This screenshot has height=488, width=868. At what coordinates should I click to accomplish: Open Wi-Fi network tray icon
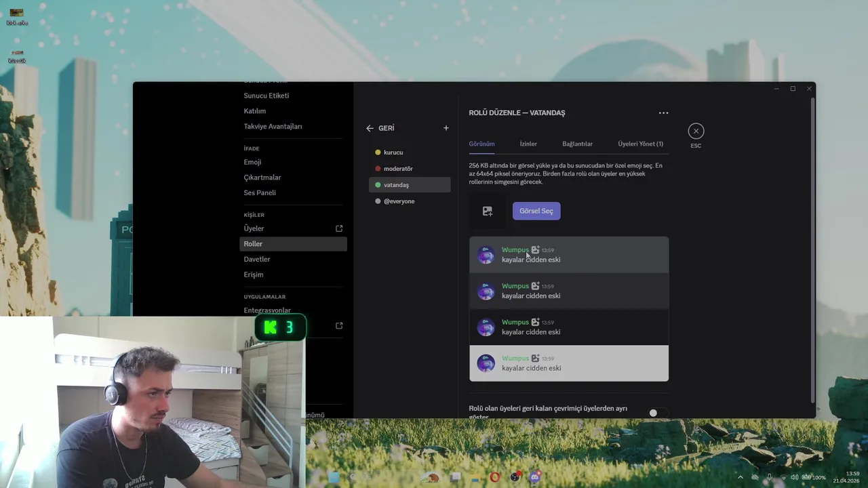point(783,477)
